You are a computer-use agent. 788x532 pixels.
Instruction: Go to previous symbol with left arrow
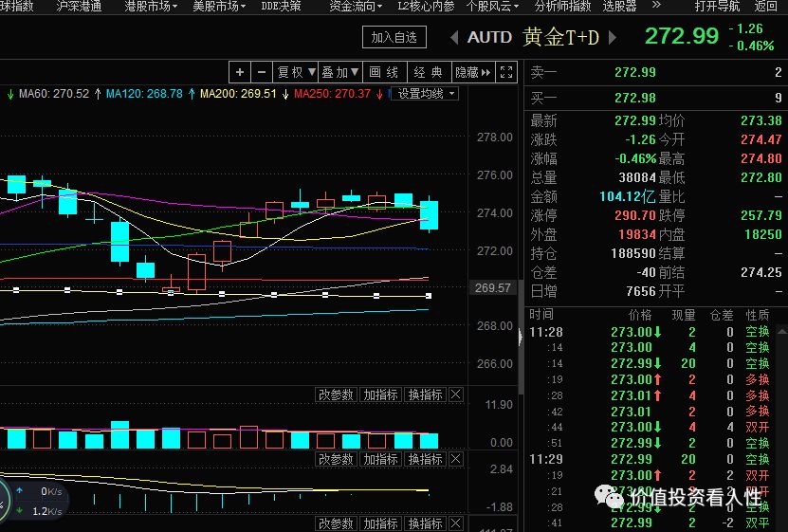pos(454,38)
